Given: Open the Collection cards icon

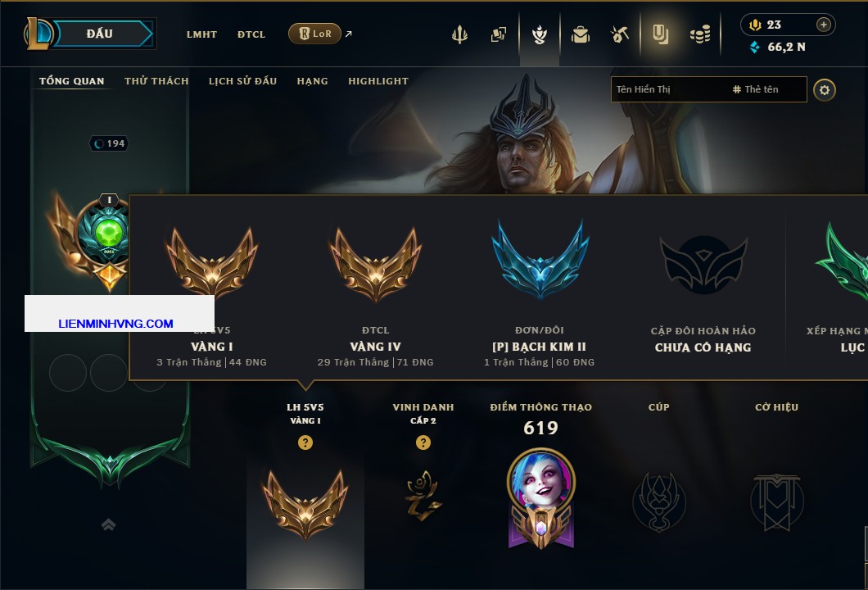Looking at the screenshot, I should 498,34.
